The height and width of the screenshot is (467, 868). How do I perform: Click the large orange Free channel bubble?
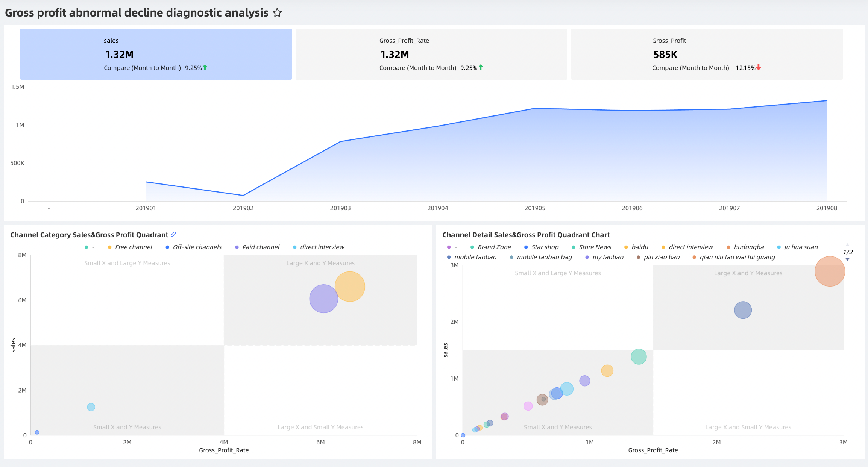pos(350,287)
